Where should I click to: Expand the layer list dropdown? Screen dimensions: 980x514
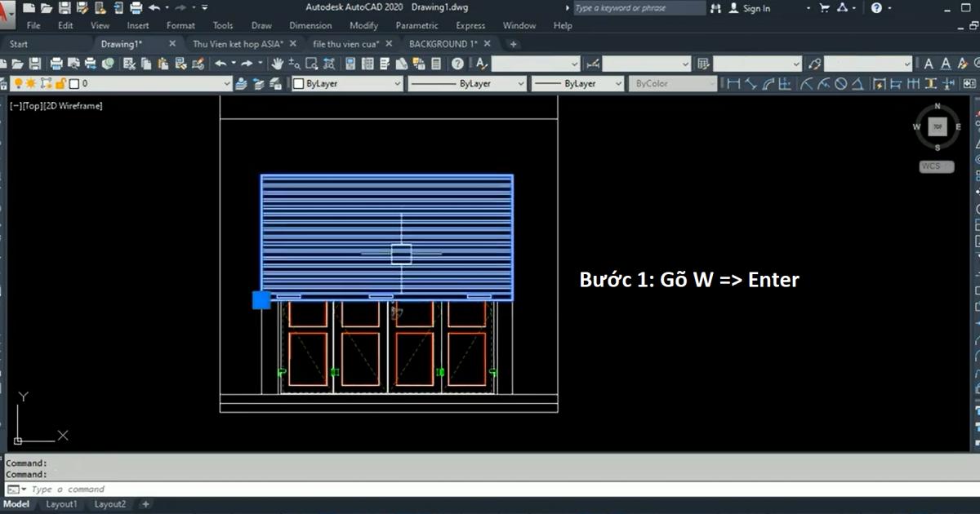click(x=227, y=83)
